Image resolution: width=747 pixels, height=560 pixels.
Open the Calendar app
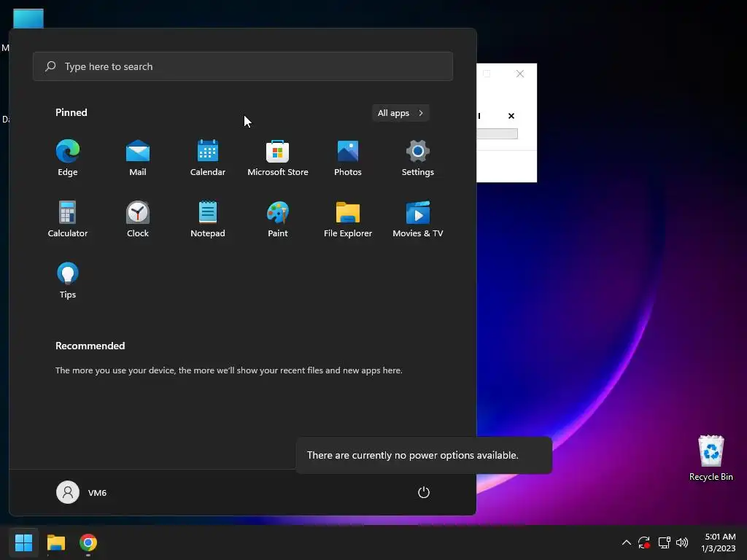click(208, 157)
